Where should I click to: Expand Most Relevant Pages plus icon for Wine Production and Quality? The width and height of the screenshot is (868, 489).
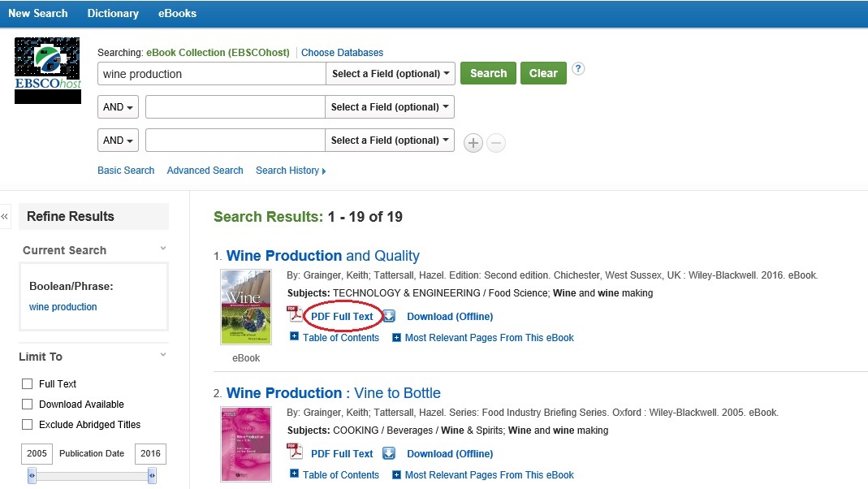[x=396, y=338]
